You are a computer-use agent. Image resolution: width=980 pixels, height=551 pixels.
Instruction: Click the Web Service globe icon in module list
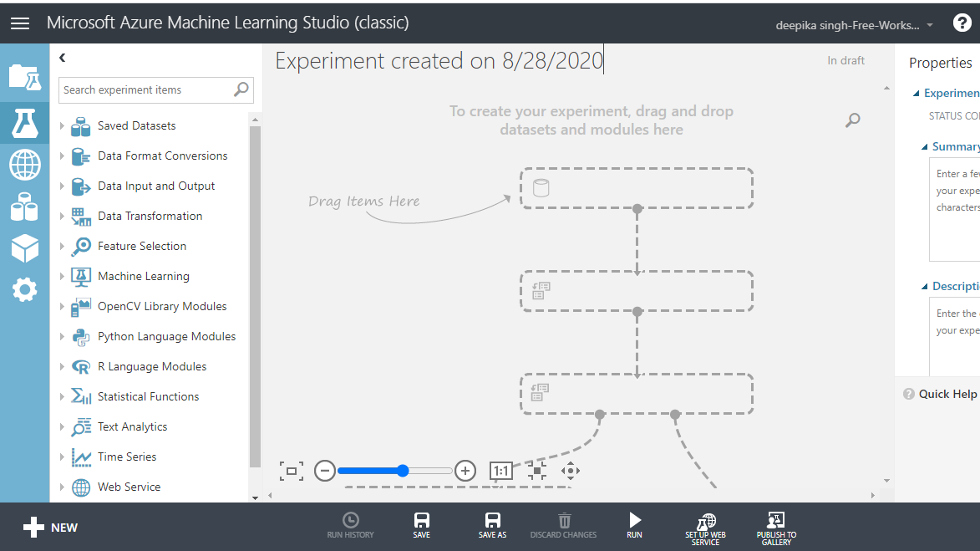[x=81, y=487]
